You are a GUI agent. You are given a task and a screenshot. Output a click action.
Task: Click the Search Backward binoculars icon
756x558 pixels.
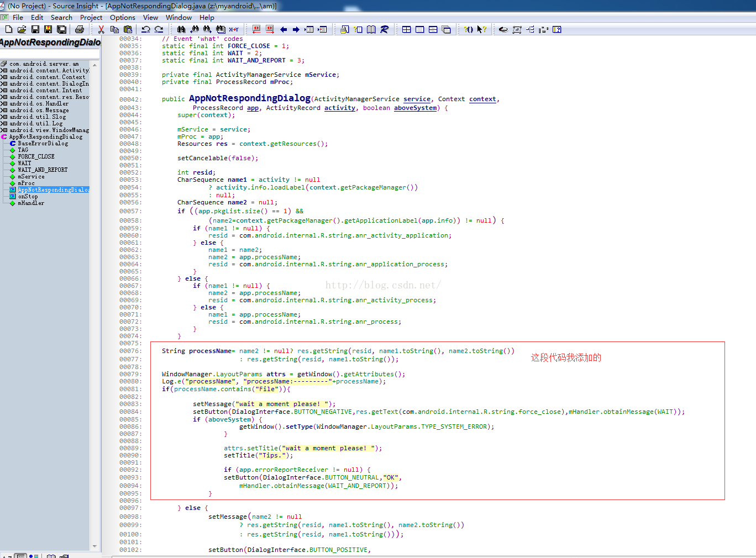[195, 29]
